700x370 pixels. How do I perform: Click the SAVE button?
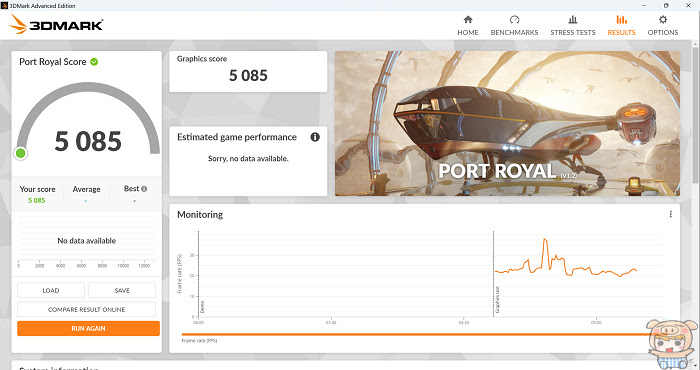pyautogui.click(x=122, y=291)
